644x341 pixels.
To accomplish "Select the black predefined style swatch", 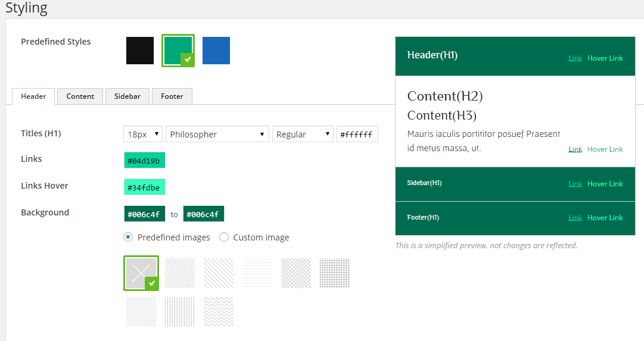I will pyautogui.click(x=140, y=51).
